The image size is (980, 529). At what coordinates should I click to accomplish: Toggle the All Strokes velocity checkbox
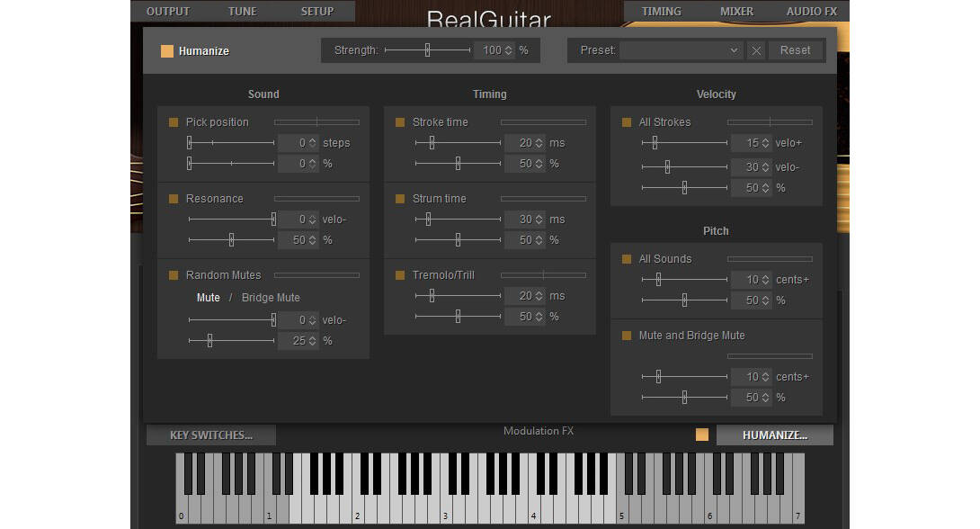627,122
